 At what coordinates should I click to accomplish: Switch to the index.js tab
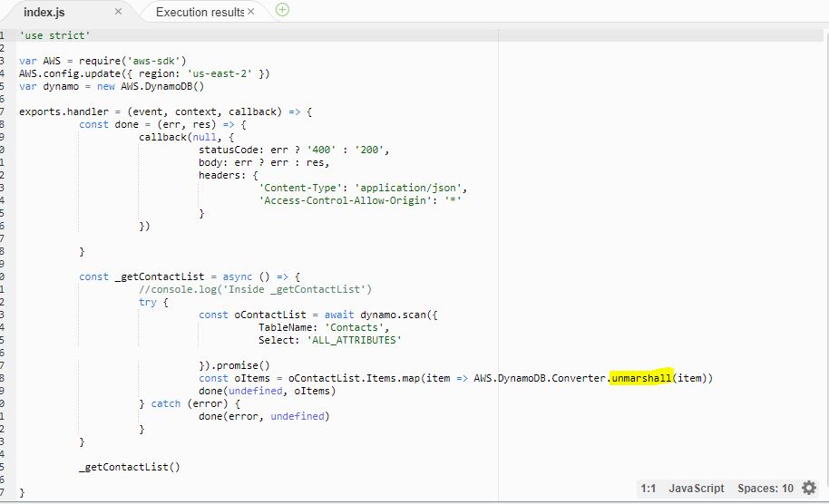(x=44, y=12)
